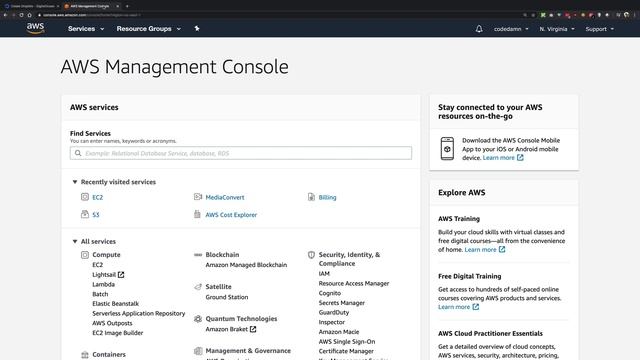Switch to the first browser tab

tap(32, 6)
